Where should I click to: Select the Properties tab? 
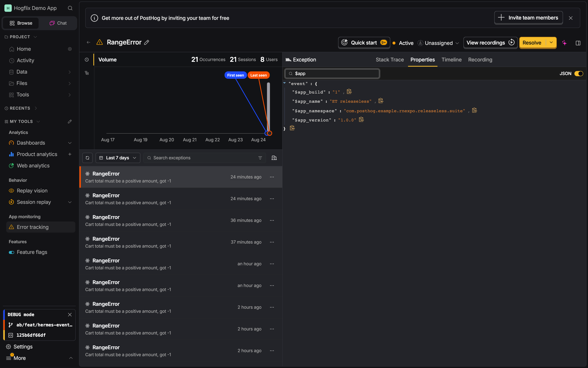coord(423,60)
